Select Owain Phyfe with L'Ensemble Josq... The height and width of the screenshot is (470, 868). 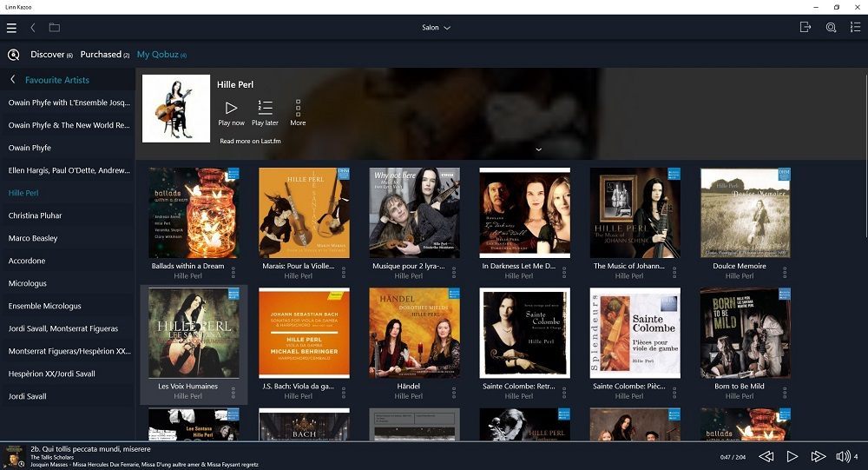coord(68,103)
